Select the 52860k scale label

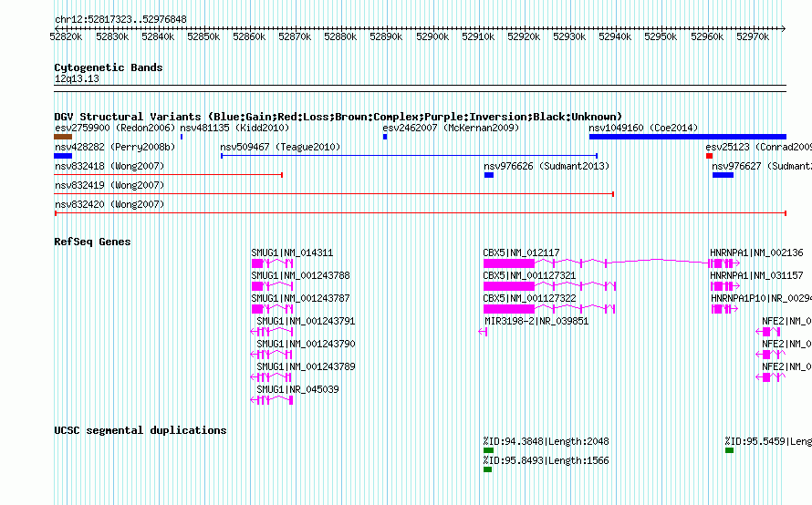click(249, 36)
